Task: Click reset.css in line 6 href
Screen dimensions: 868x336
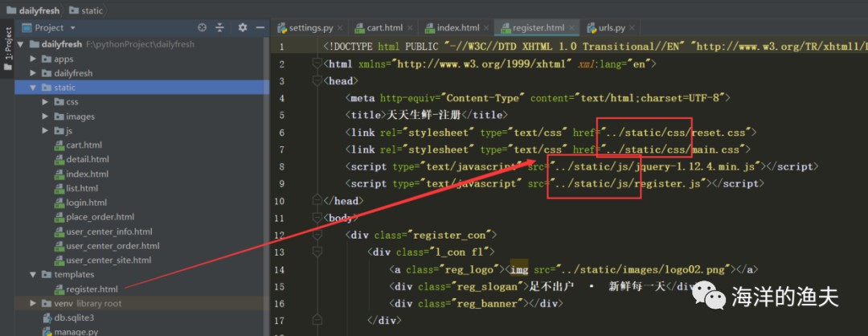Action: click(x=718, y=133)
